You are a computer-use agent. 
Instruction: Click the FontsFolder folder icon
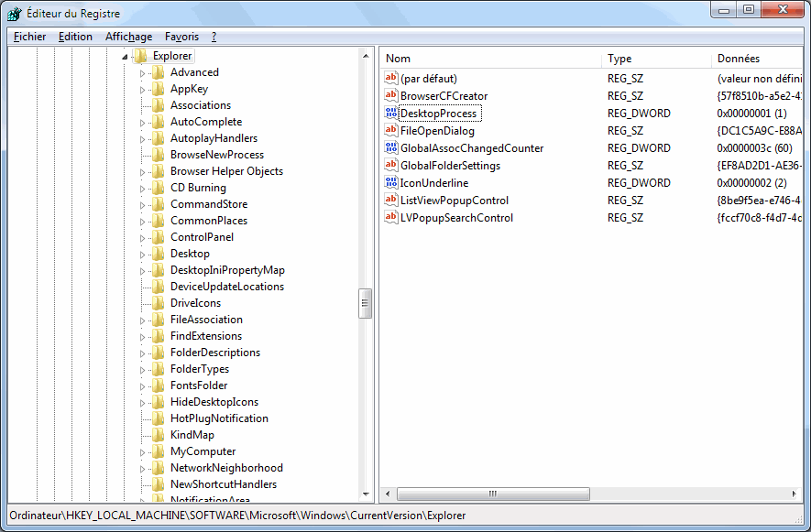159,385
